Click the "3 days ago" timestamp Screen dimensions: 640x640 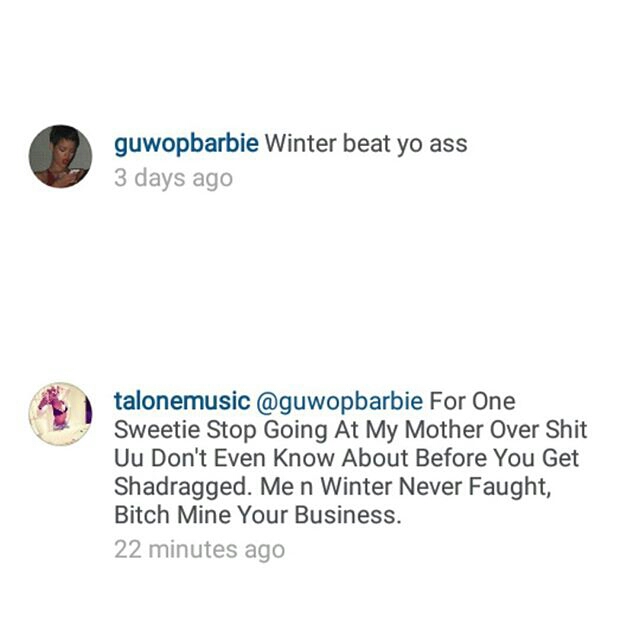click(x=173, y=179)
